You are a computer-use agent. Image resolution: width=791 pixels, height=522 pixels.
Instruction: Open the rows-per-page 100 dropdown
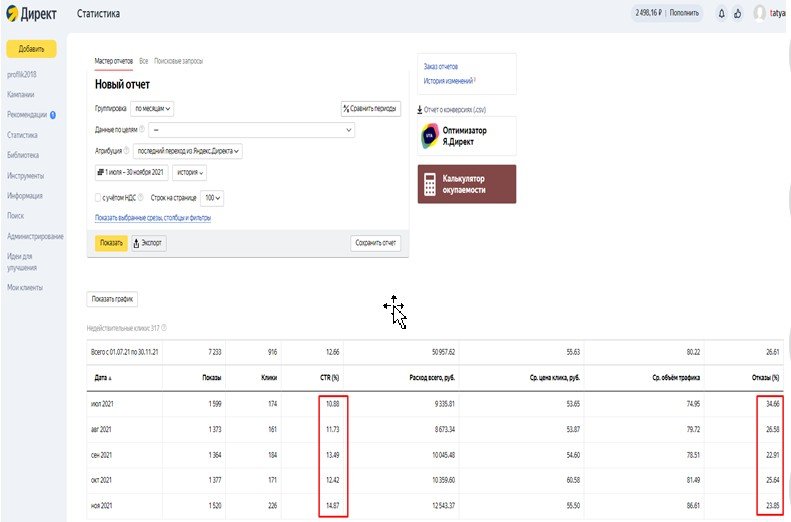[212, 198]
